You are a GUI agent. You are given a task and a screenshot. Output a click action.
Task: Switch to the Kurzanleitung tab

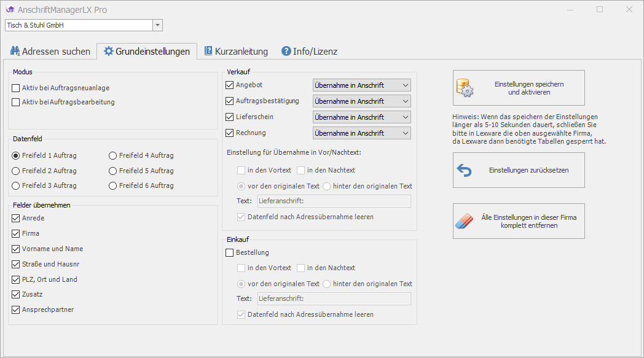(235, 52)
